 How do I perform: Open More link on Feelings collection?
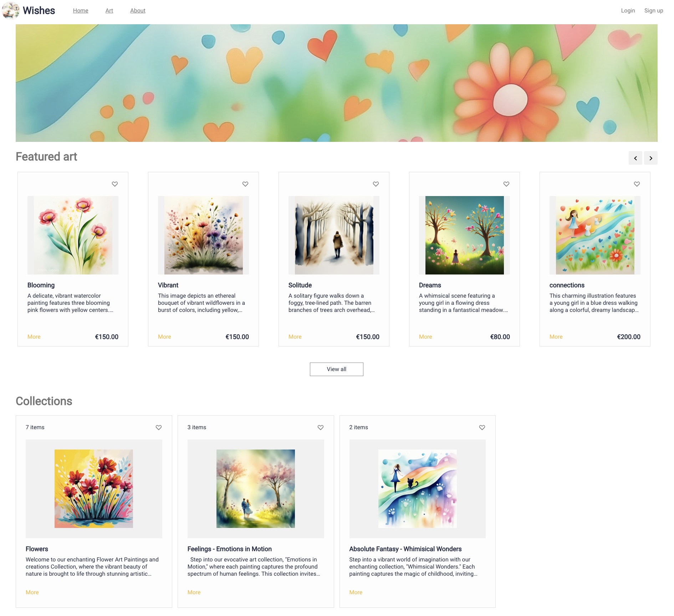click(x=194, y=592)
